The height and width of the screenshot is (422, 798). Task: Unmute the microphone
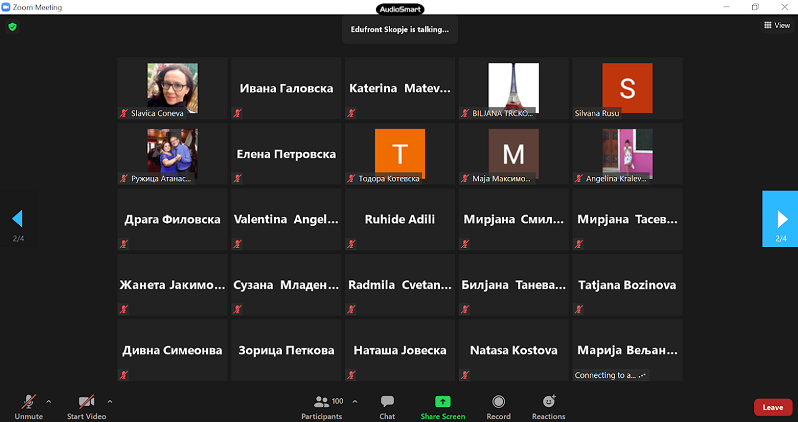click(28, 404)
